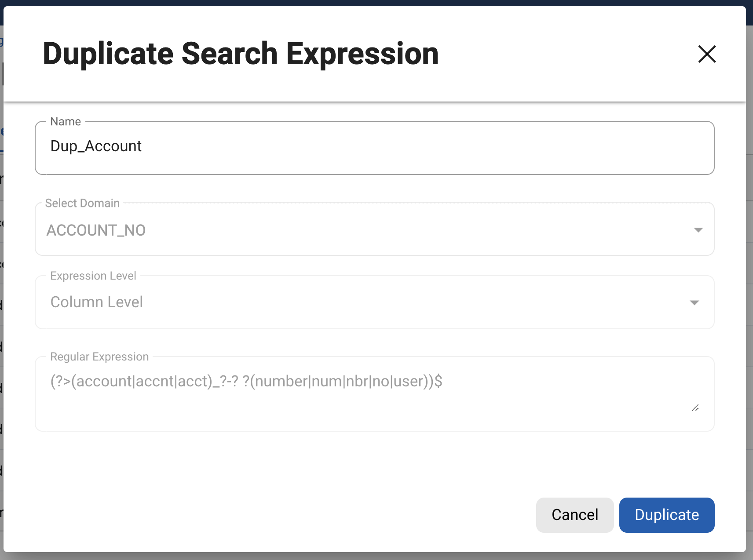Grab the textarea resize handle
Screen dimensions: 753x560
pos(695,408)
